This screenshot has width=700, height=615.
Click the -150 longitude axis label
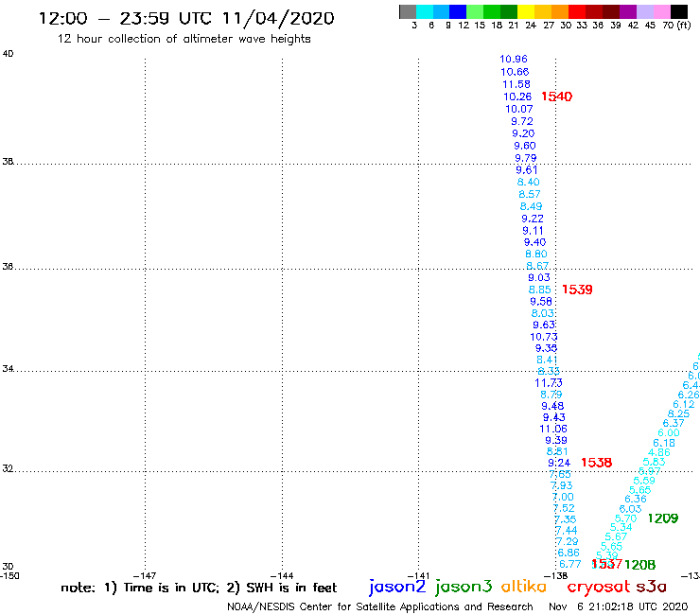pos(9,576)
